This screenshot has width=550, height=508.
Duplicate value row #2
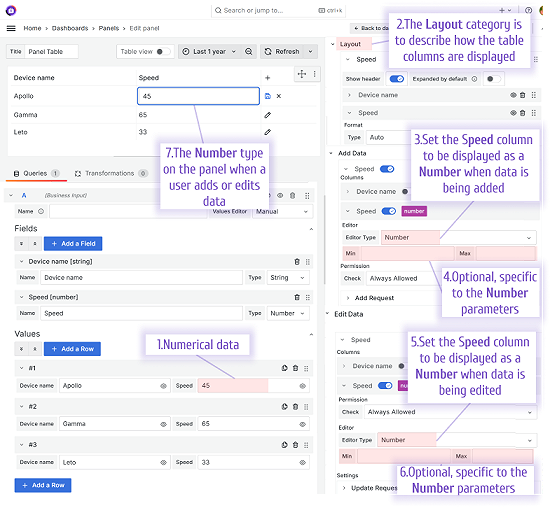pyautogui.click(x=284, y=407)
